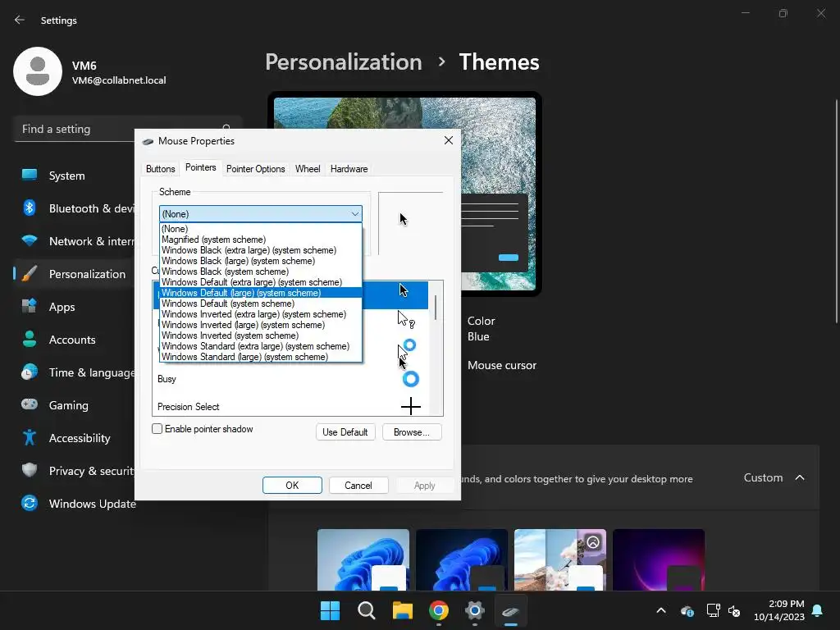Select the (None) scheme option
The image size is (840, 630).
(261, 229)
